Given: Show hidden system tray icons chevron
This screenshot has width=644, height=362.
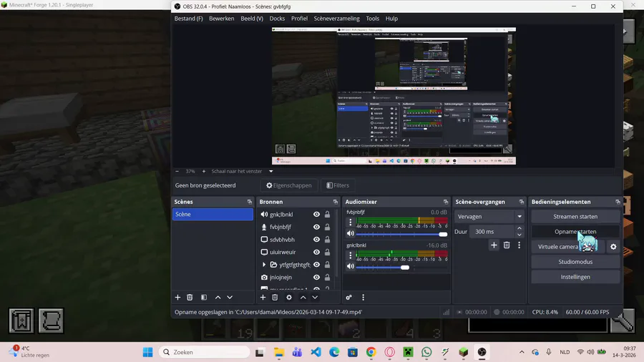Looking at the screenshot, I should (522, 352).
